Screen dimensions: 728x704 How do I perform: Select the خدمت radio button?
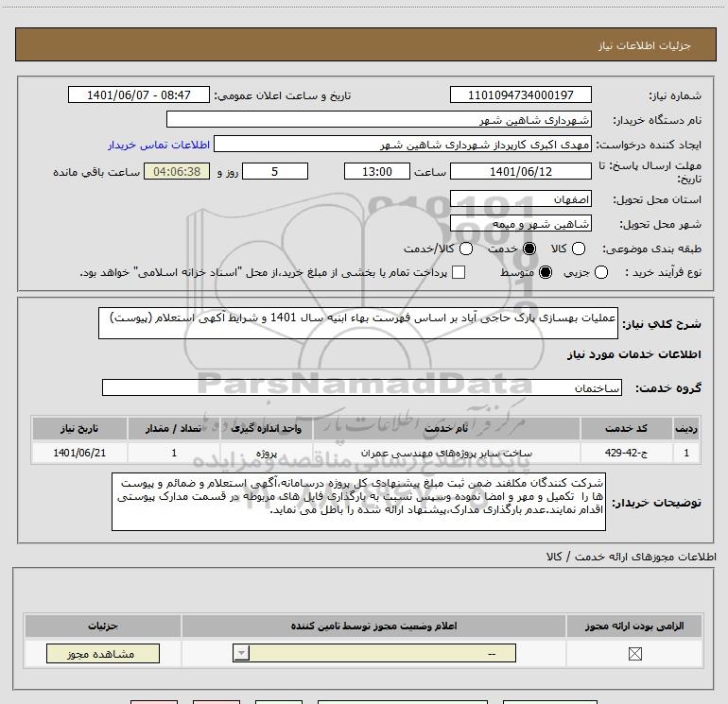tap(529, 249)
